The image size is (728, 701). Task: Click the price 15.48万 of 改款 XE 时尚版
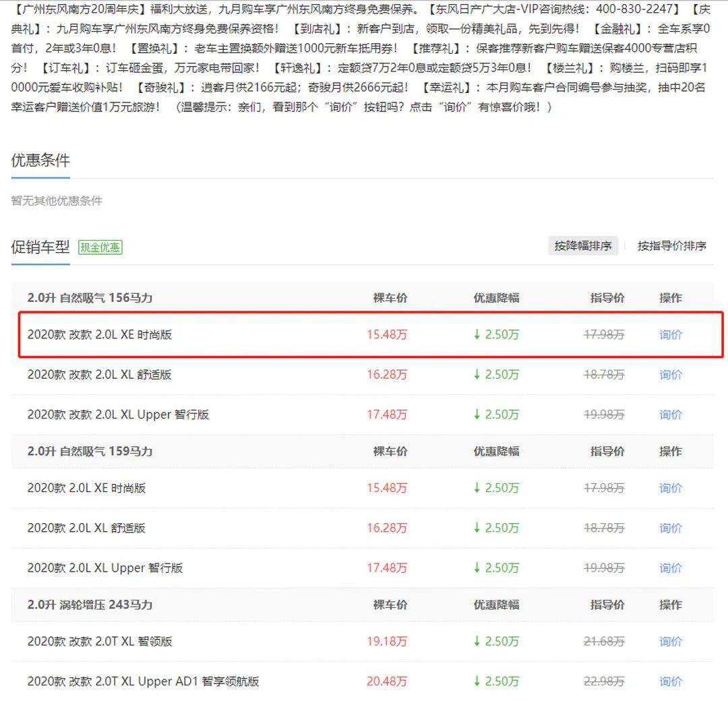tap(387, 334)
